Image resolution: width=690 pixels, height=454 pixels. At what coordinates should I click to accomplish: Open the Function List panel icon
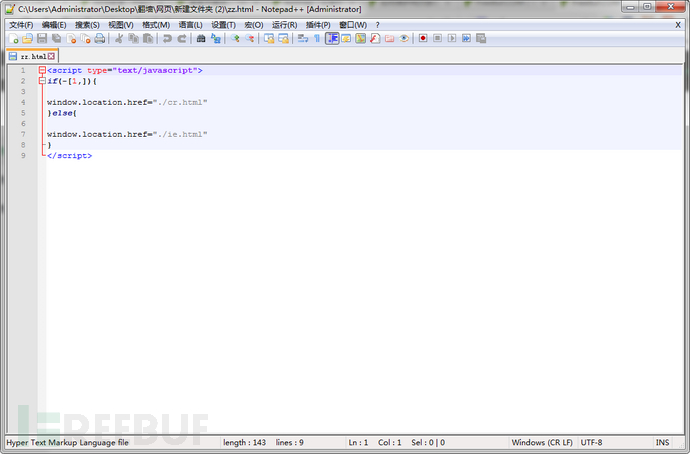click(375, 39)
